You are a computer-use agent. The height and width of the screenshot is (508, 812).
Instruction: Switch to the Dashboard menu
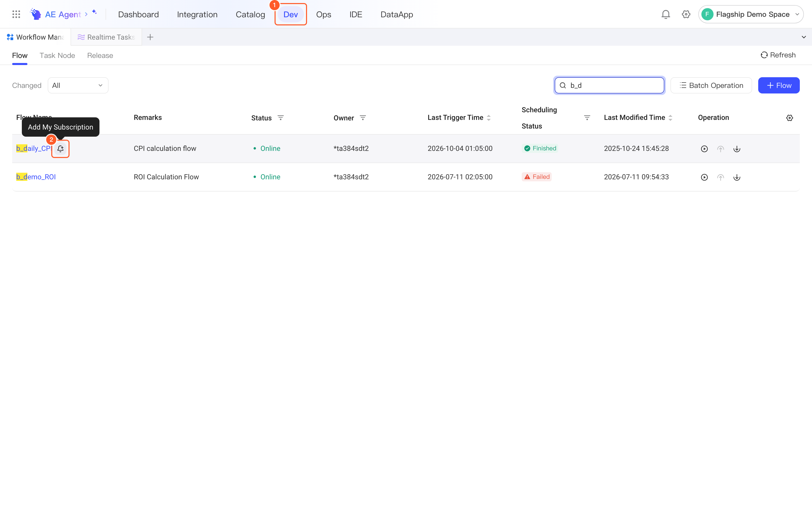point(138,14)
